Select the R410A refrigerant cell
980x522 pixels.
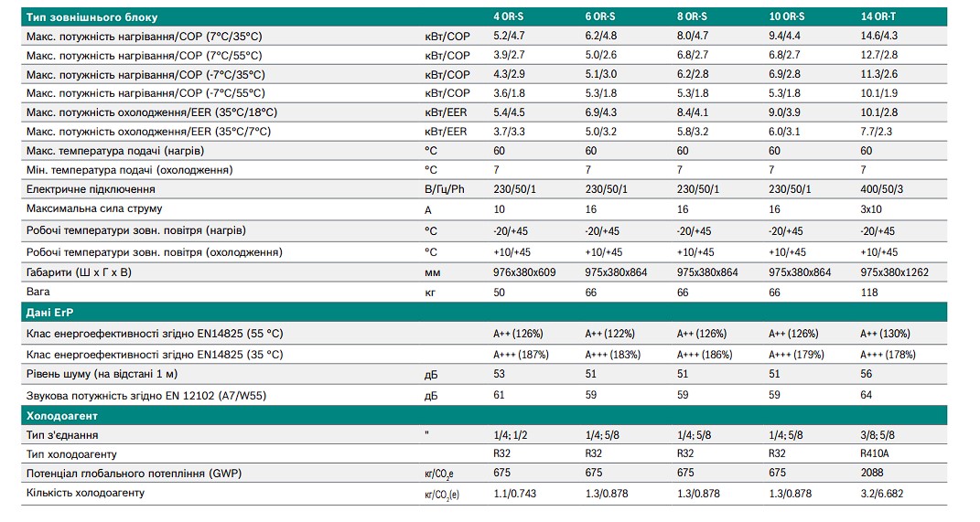(x=877, y=454)
